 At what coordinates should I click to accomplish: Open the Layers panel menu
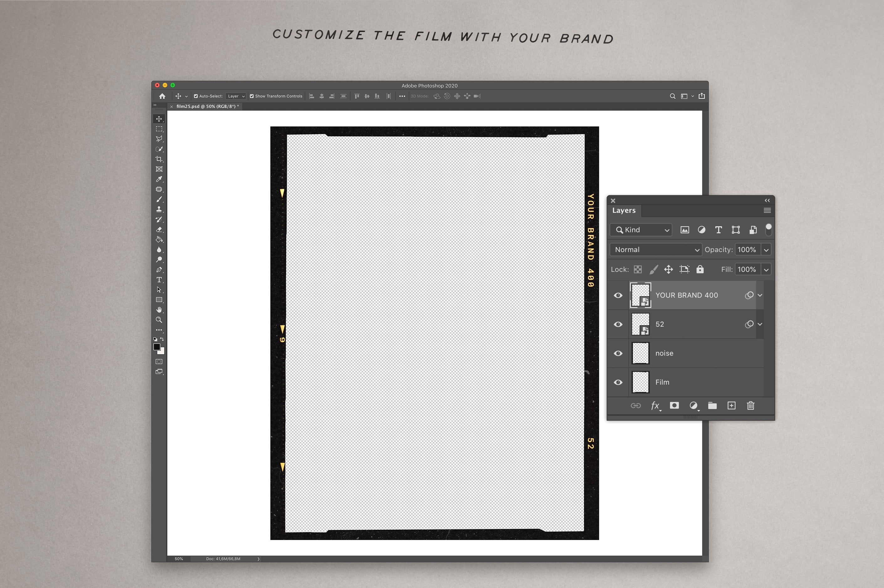pos(767,210)
